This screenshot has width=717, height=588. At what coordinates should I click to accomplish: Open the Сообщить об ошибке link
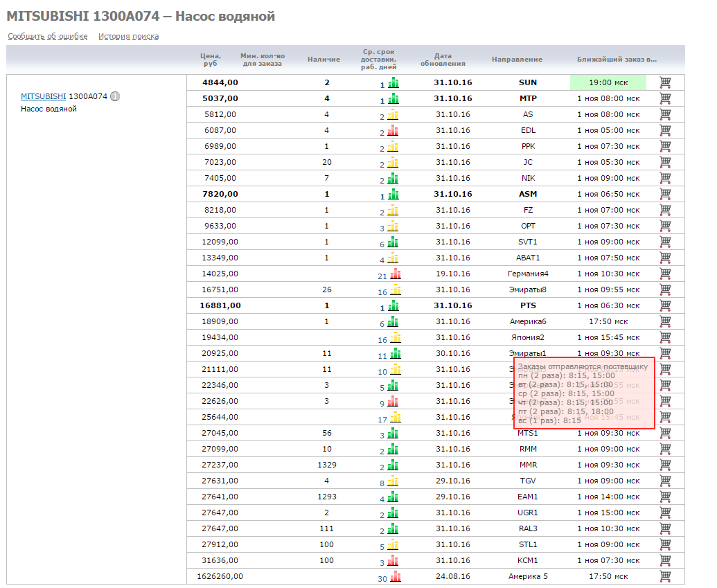pyautogui.click(x=48, y=37)
